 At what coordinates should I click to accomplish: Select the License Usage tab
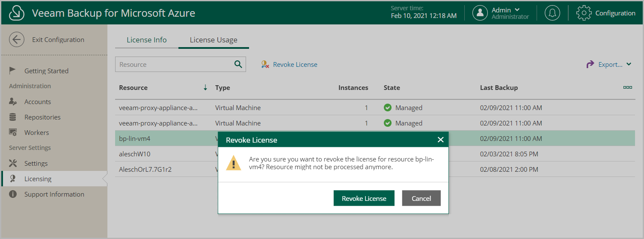click(214, 40)
